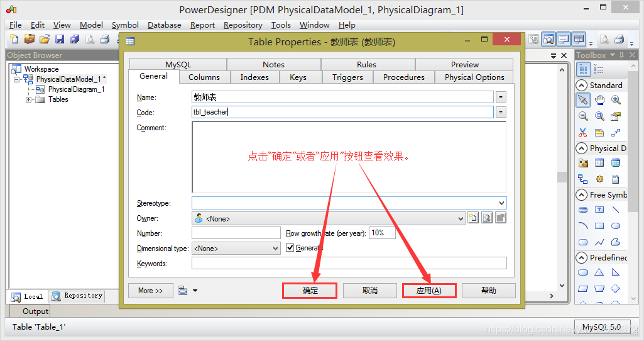This screenshot has width=644, height=341.
Task: Click the 应用(A) Apply button
Action: pos(429,291)
